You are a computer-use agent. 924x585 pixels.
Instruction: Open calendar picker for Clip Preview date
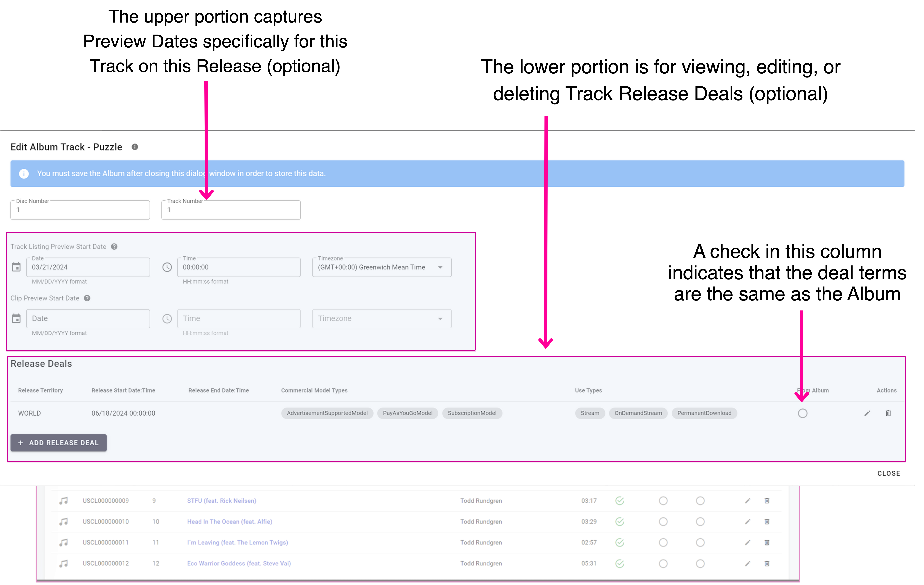pyautogui.click(x=16, y=318)
